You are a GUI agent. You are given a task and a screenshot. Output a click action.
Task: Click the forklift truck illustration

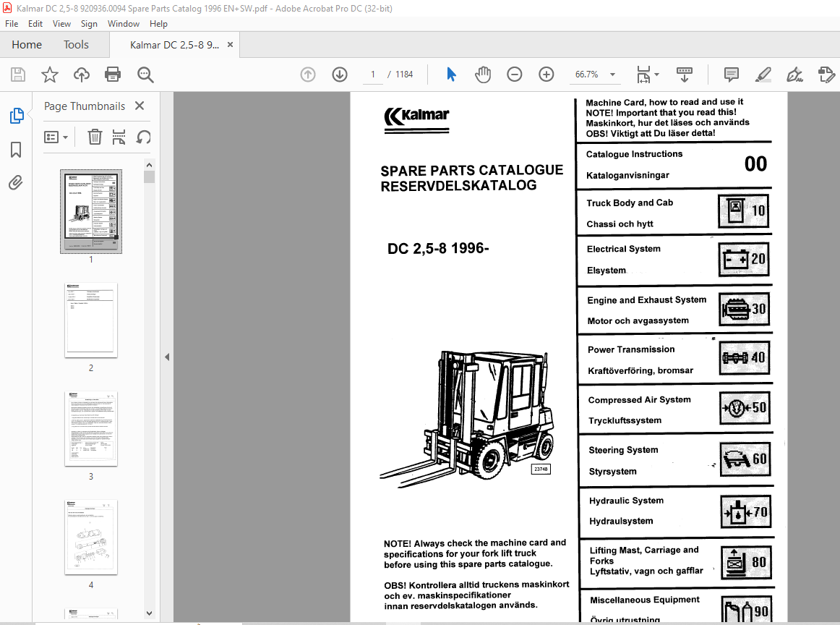(467, 420)
